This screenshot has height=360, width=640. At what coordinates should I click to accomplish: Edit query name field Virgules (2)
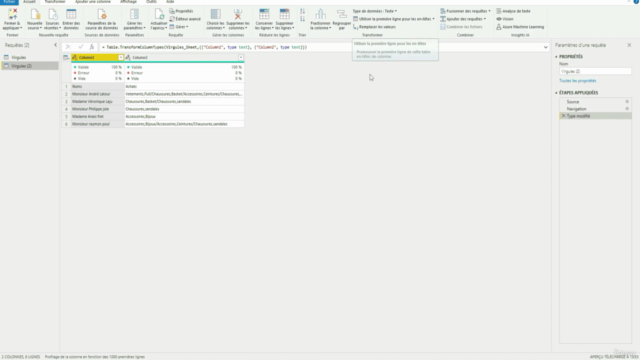pos(595,71)
